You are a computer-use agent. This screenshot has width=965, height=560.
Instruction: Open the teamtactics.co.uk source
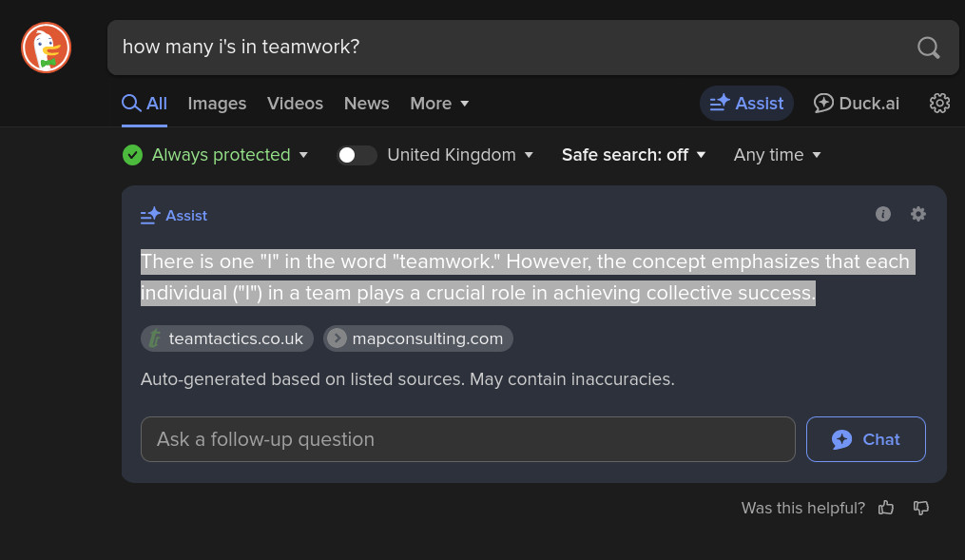(227, 338)
